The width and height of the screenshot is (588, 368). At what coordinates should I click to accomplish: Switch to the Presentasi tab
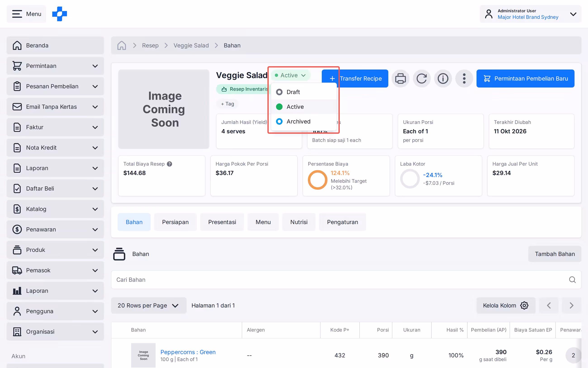[x=222, y=222]
